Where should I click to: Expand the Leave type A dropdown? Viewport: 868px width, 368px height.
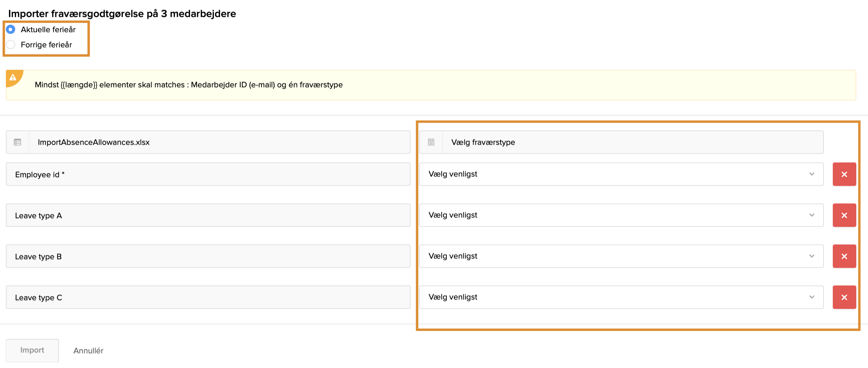621,215
